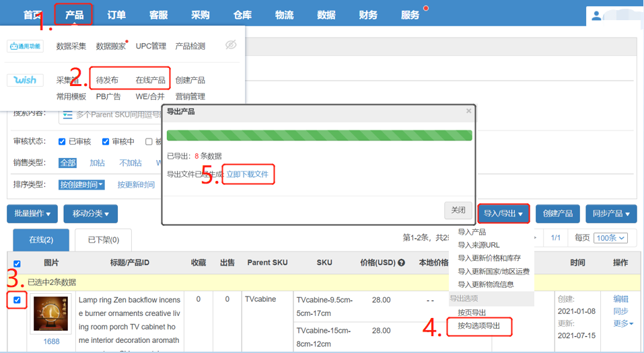Open 数据采集 from the product menu

[71, 46]
